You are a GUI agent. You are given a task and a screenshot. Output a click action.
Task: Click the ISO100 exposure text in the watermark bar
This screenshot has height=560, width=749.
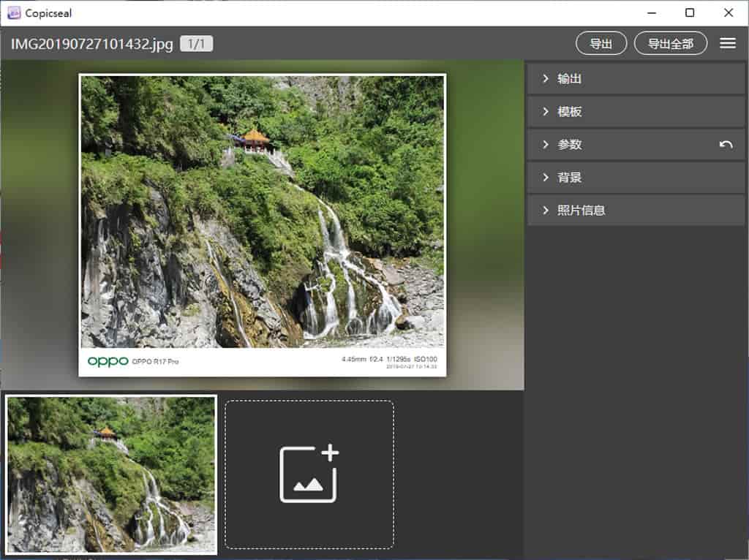[x=425, y=359]
